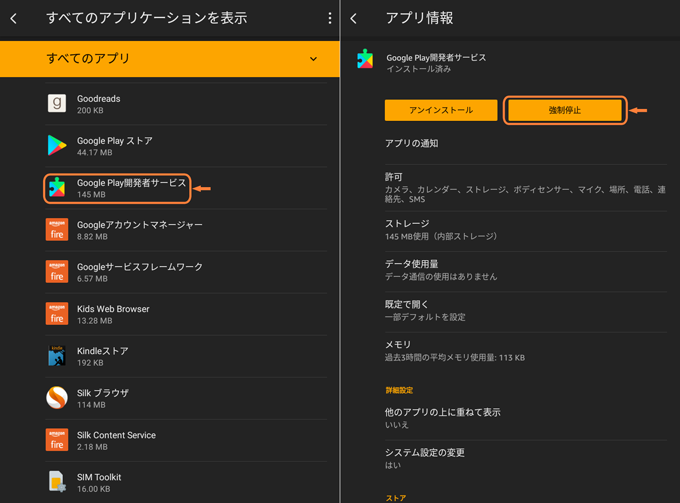Click the 200 KB size text
The height and width of the screenshot is (503, 680).
[x=90, y=111]
